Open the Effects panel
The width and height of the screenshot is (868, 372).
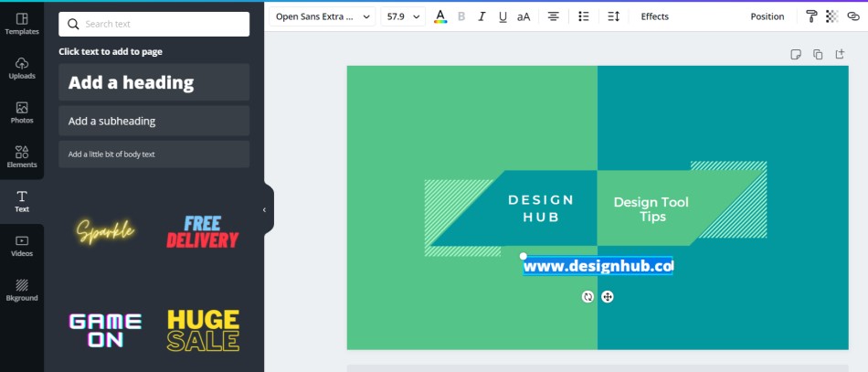coord(655,16)
